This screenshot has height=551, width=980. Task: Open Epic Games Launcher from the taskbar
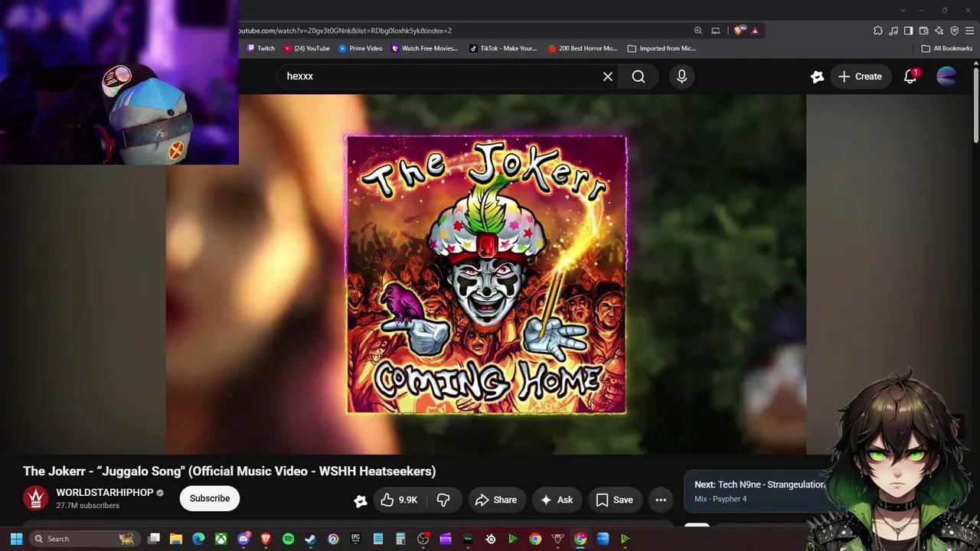tap(356, 539)
